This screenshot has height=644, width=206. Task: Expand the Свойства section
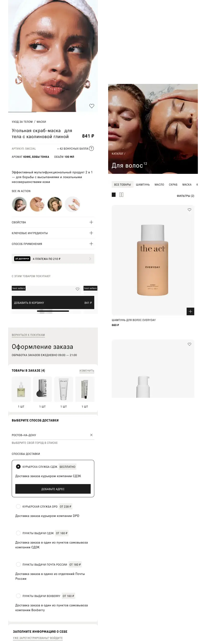pos(53,222)
